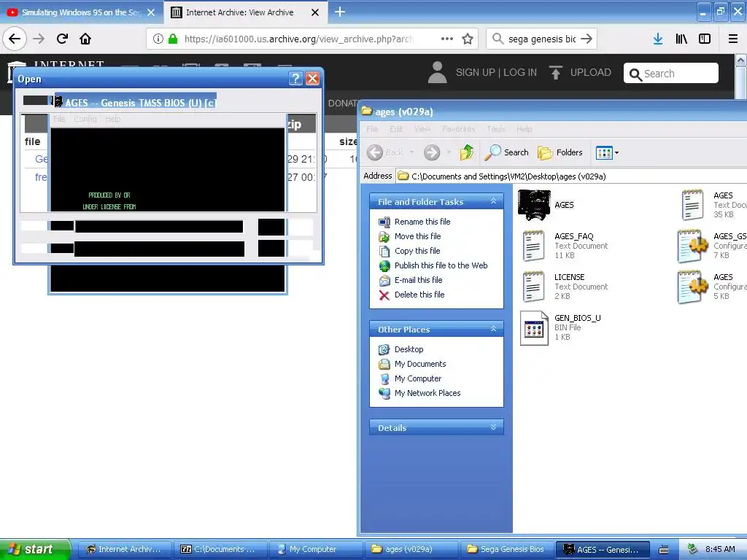Expand the Details panel
Image resolution: width=747 pixels, height=560 pixels.
[x=494, y=427]
